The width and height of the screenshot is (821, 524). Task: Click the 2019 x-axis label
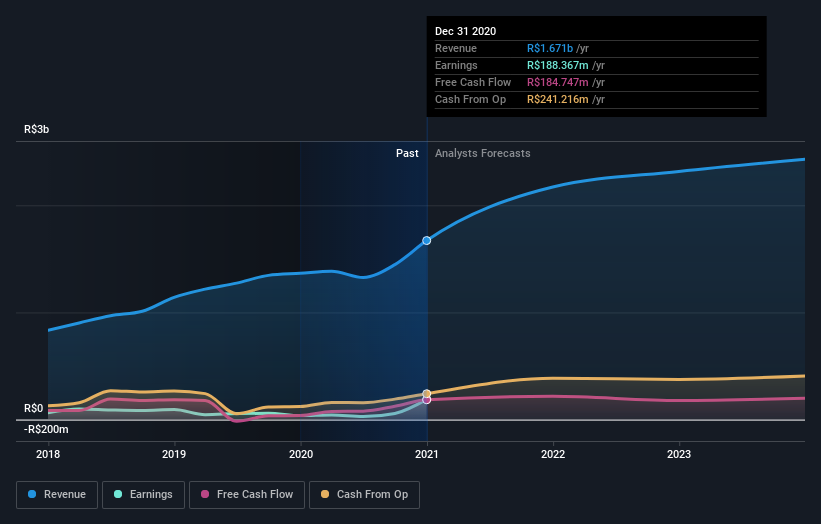tap(174, 454)
